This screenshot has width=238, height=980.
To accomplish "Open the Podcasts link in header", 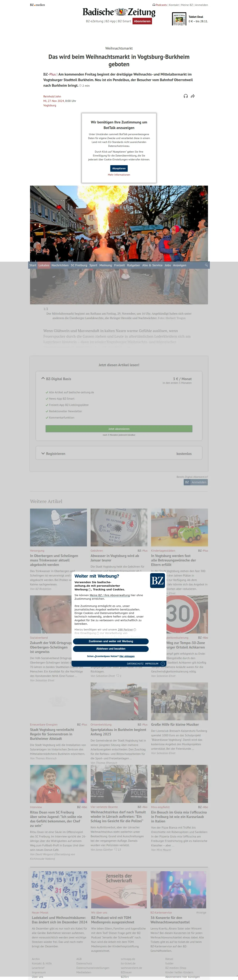I will click(x=160, y=5).
